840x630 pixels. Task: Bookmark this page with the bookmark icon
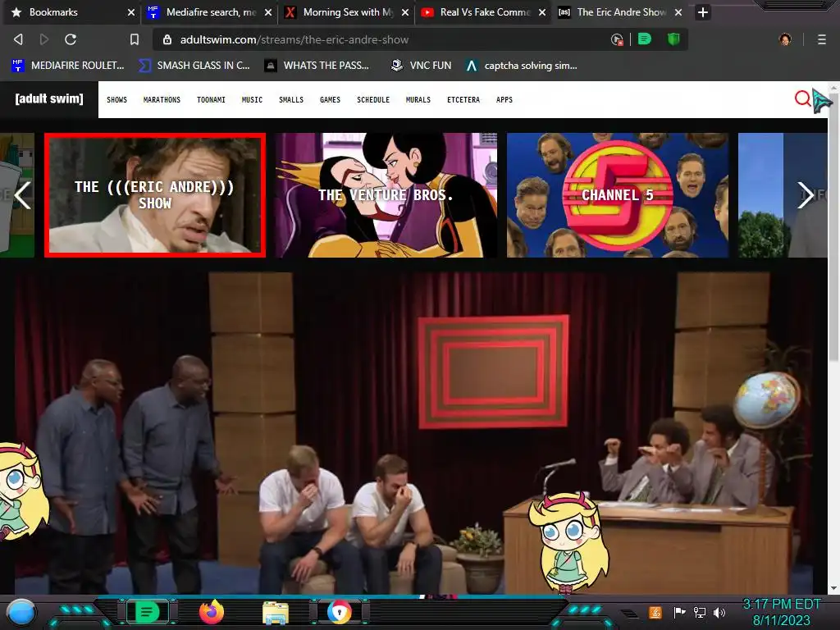[x=135, y=39]
